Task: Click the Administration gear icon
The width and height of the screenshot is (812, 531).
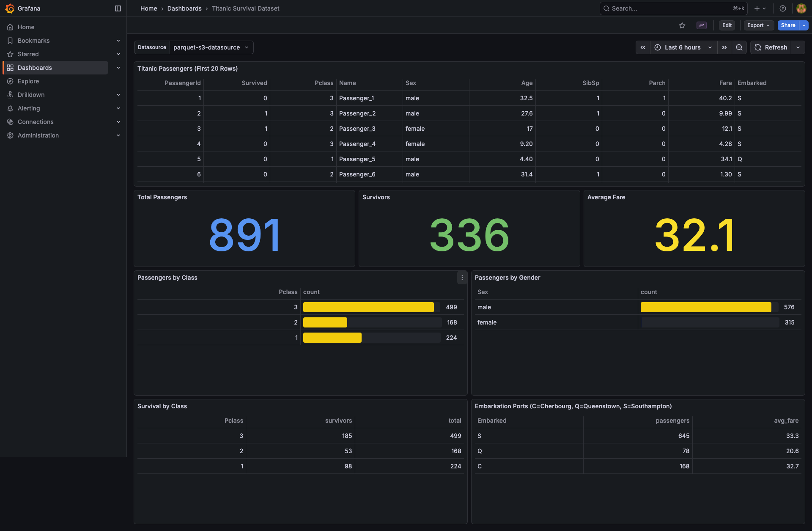Action: click(x=10, y=135)
